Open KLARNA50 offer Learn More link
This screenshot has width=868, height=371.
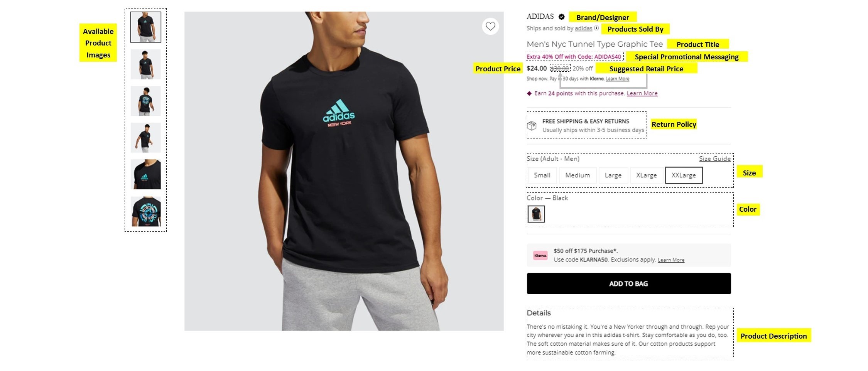[671, 260]
